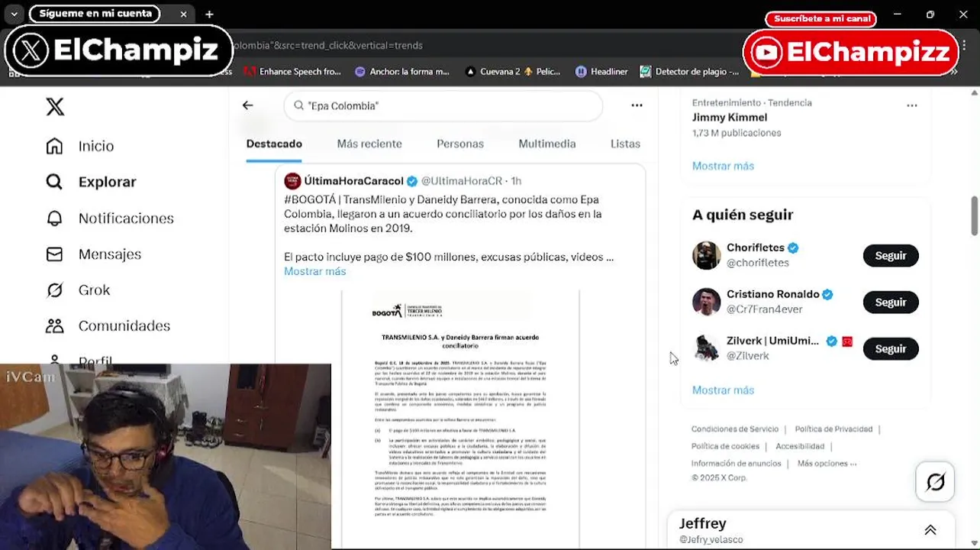
Task: Follow Chorifletes with Seguir button
Action: coord(891,256)
